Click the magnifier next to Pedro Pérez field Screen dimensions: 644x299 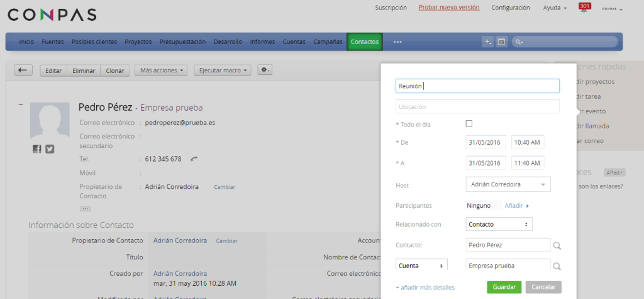tap(557, 245)
